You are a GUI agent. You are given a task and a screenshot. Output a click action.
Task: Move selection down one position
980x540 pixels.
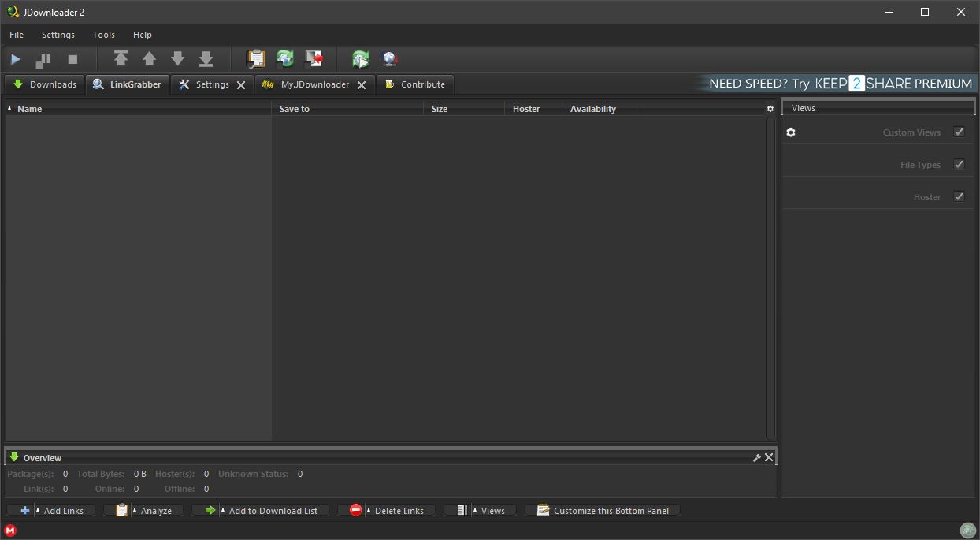click(178, 58)
